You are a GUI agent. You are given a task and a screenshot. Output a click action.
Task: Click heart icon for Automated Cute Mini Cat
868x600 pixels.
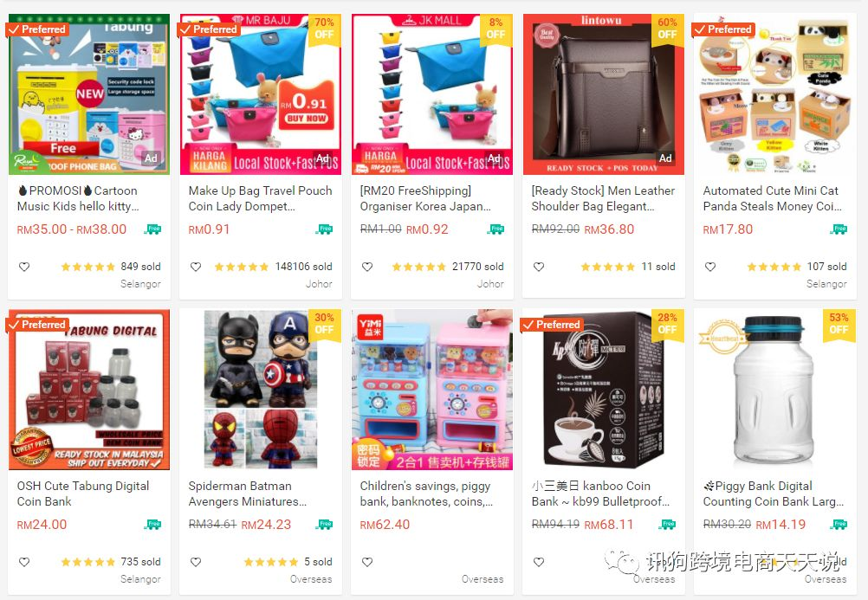(x=710, y=267)
